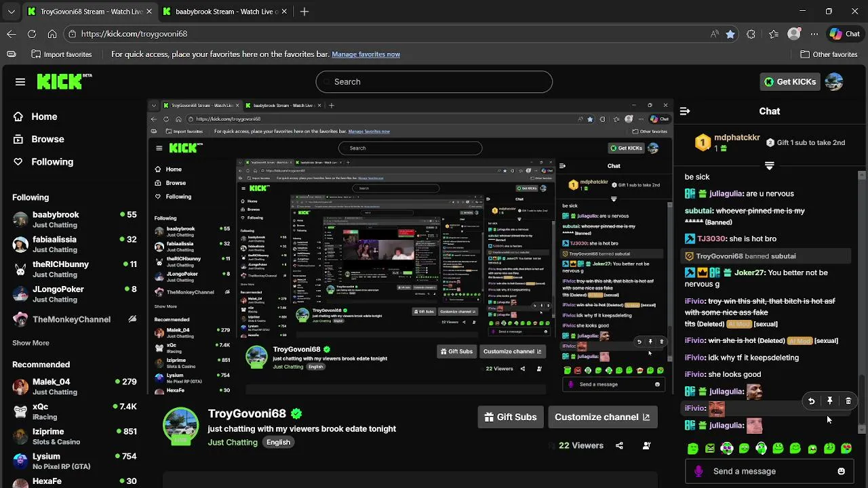Screen dimensions: 868x488
Task: Open the Kick hamburger sidebar menu
Action: (20, 82)
